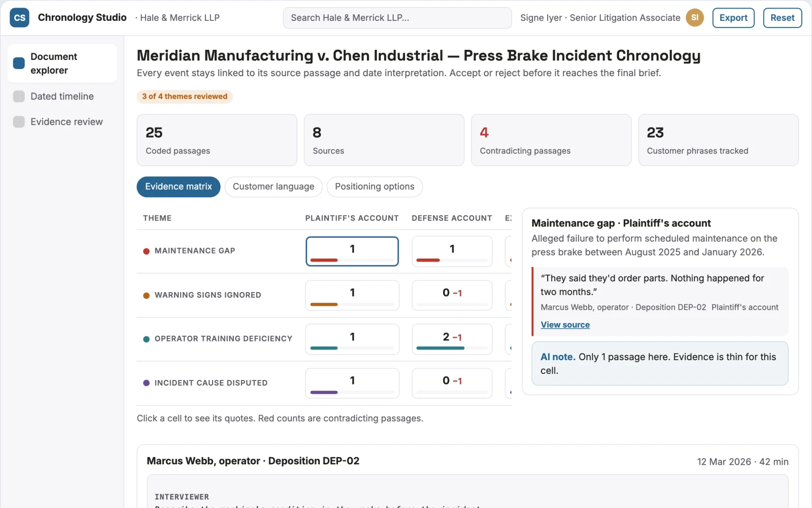Click the AI note box
Viewport: 812px width, 508px height.
pos(660,364)
